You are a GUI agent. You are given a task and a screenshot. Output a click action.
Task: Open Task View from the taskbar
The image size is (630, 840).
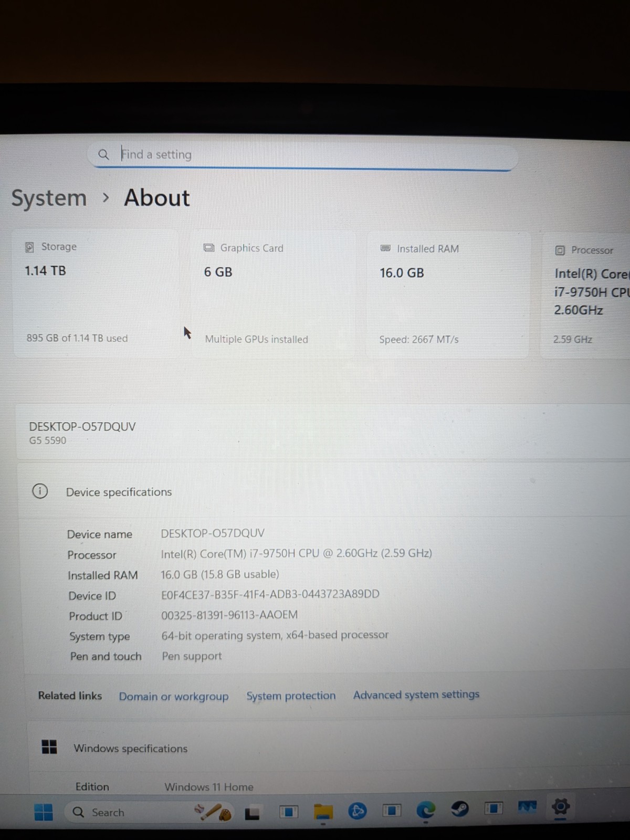click(253, 813)
